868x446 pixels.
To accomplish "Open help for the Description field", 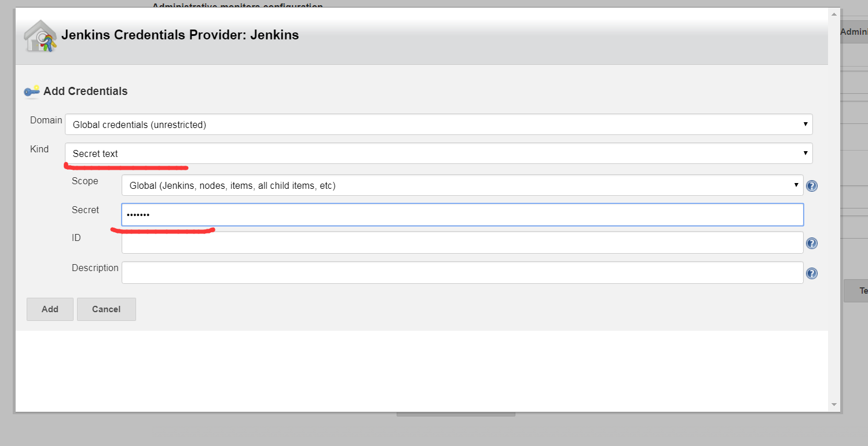I will (812, 273).
